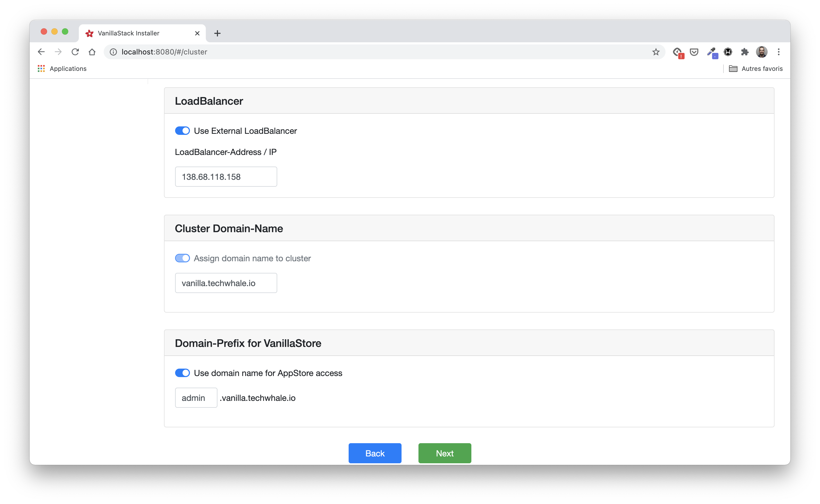Click the LoadBalancer-Address / IP label
The height and width of the screenshot is (504, 820).
click(226, 152)
